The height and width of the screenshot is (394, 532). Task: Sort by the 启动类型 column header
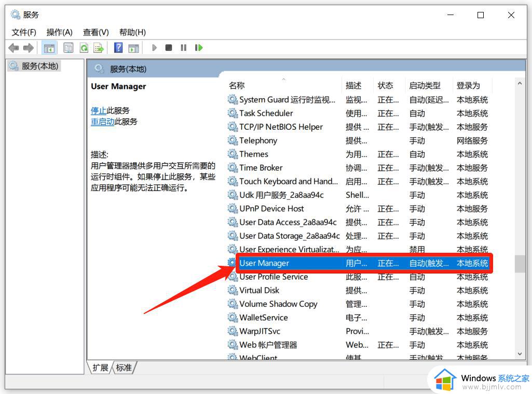425,86
